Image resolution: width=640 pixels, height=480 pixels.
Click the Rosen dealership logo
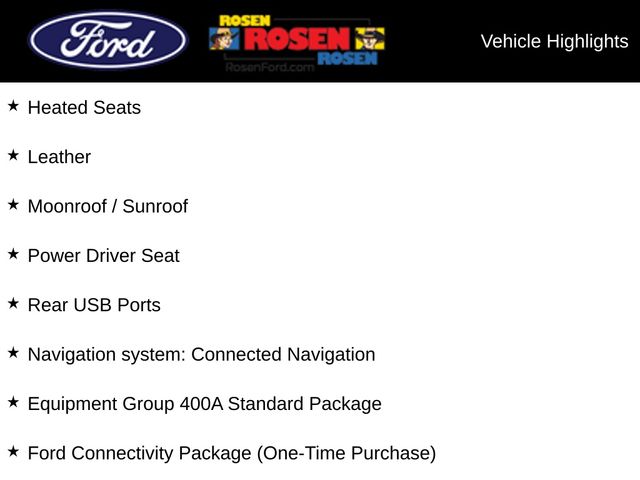297,40
